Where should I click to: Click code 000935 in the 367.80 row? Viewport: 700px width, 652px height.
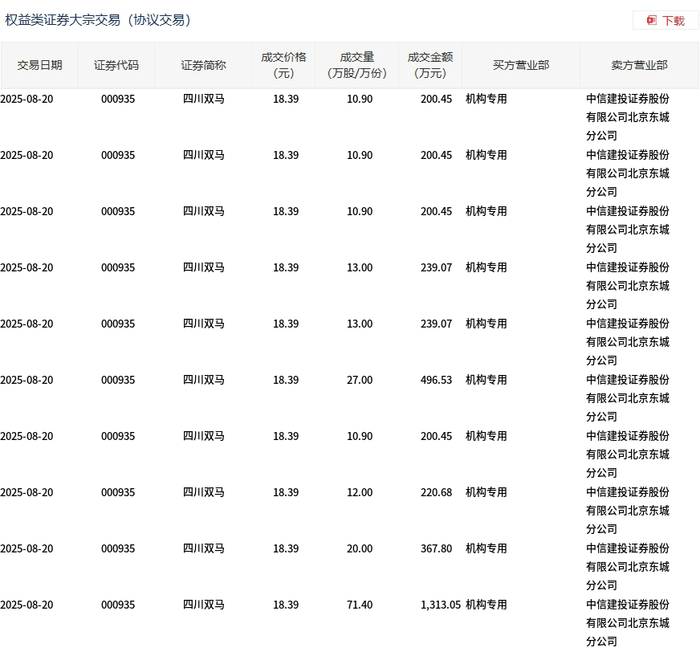coord(118,549)
